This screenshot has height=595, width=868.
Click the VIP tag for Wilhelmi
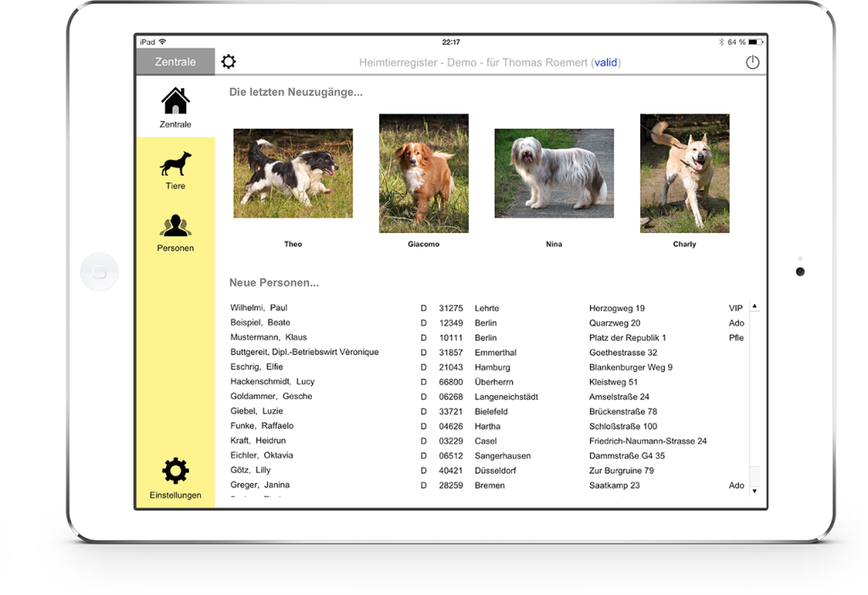tap(736, 309)
